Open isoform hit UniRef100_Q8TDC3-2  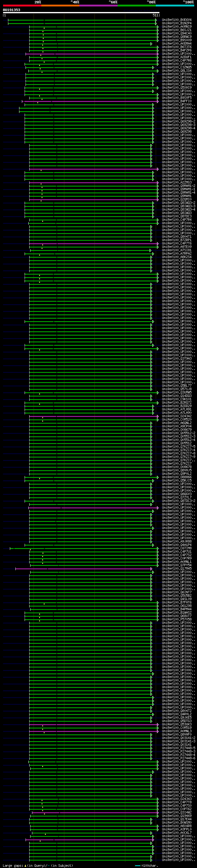(x=179, y=501)
